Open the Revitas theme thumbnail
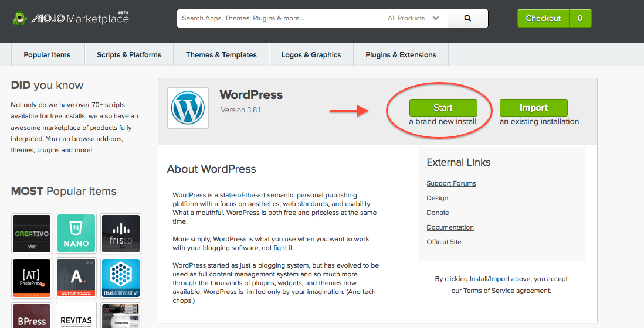 [76, 316]
